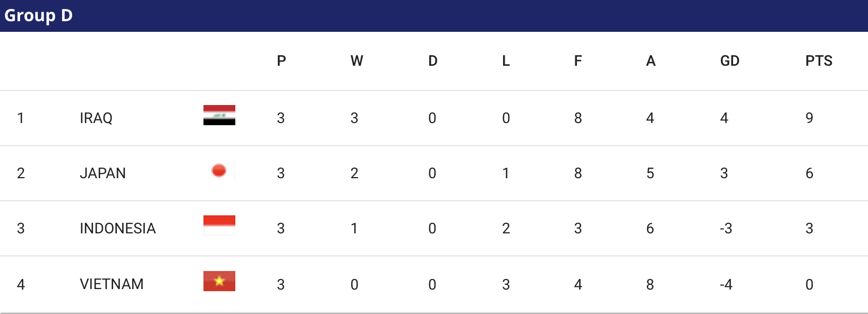868x314 pixels.
Task: Click the W column header
Action: (x=357, y=60)
